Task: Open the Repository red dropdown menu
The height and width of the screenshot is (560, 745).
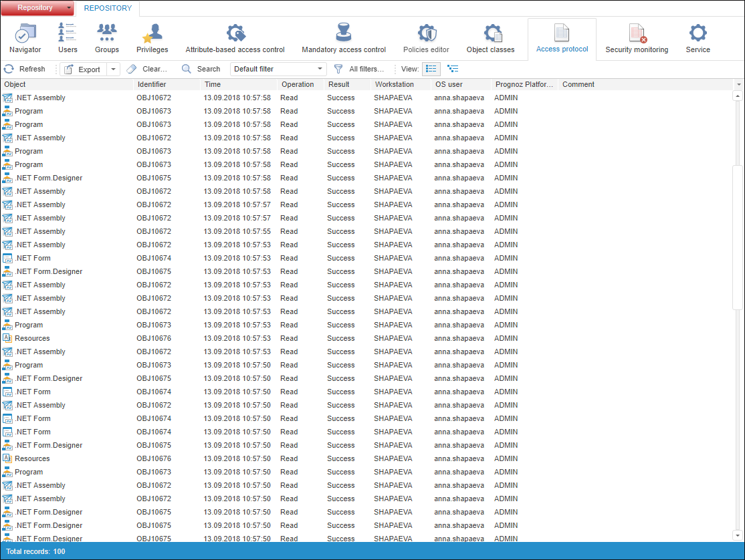Action: pos(37,8)
